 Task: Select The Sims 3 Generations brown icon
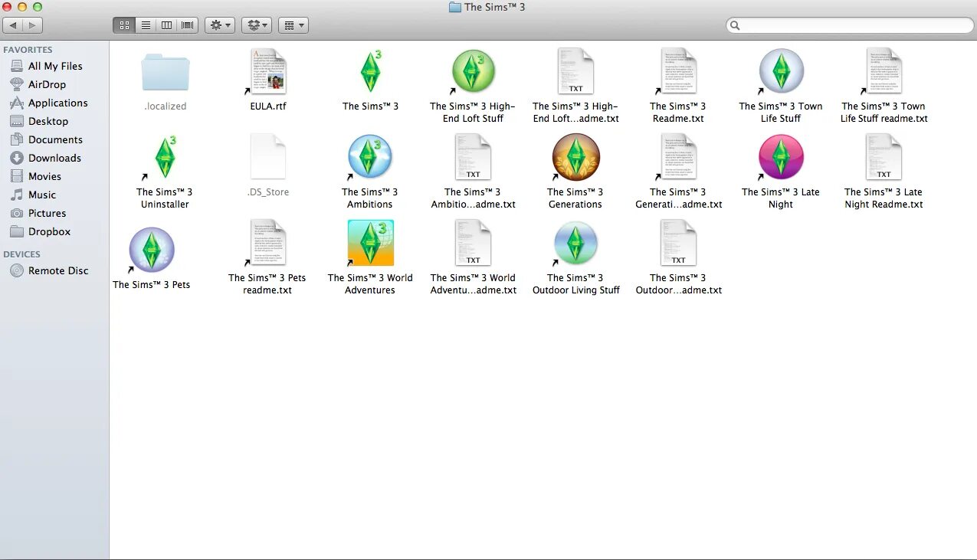(x=575, y=157)
